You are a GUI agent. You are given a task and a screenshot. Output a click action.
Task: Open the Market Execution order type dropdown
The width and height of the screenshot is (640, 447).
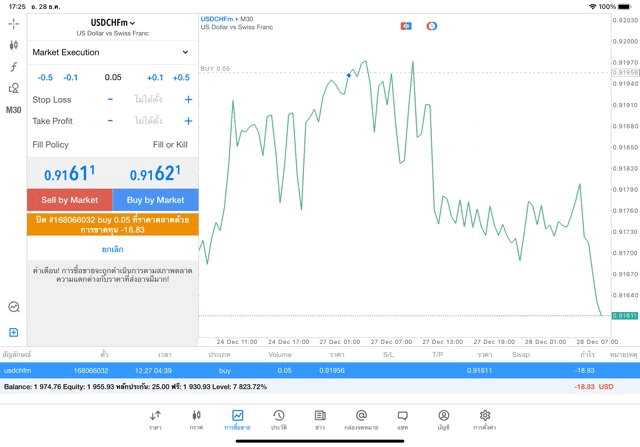112,52
